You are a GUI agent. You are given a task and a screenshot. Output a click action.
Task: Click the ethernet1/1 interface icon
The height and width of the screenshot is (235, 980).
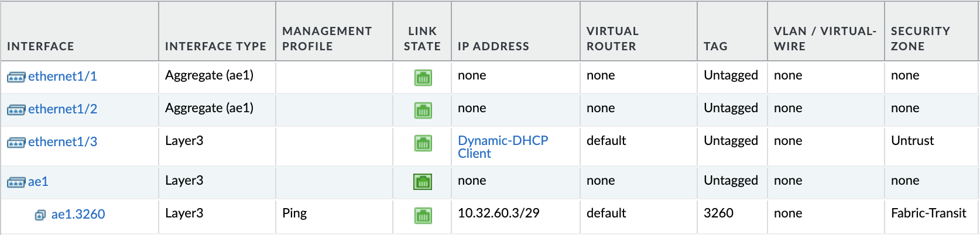click(16, 77)
